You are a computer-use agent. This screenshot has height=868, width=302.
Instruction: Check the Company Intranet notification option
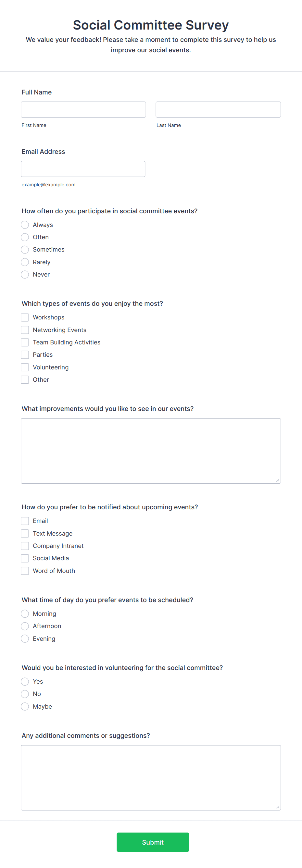point(25,546)
